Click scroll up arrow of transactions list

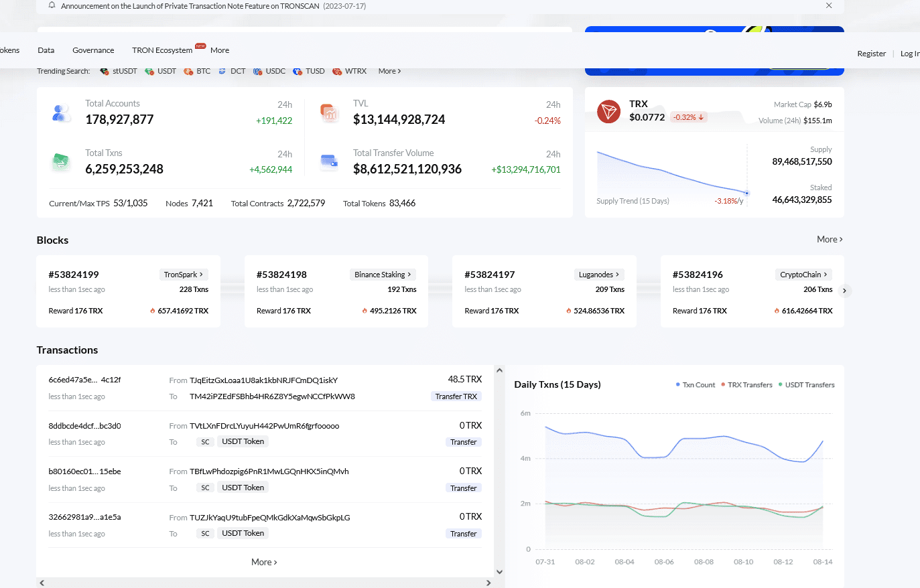[x=499, y=370]
